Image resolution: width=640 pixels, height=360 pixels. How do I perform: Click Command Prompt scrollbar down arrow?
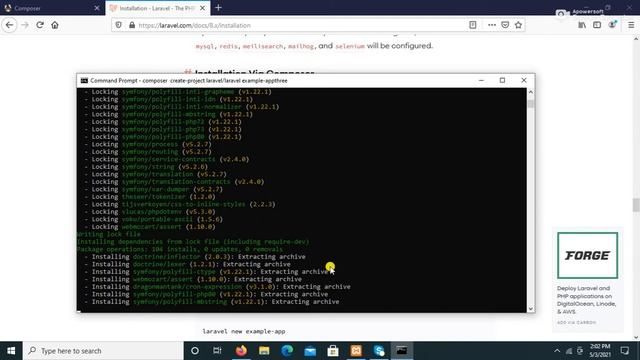pos(531,309)
